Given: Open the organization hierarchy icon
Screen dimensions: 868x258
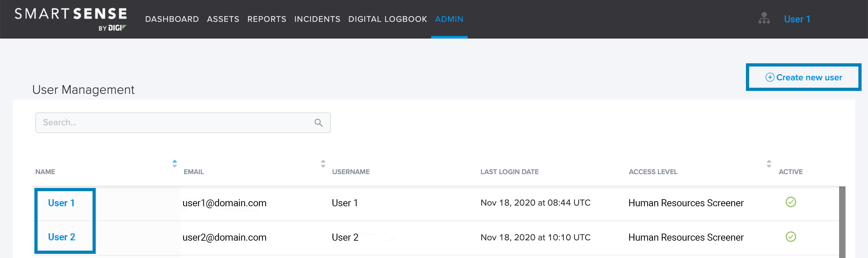Looking at the screenshot, I should [x=764, y=18].
